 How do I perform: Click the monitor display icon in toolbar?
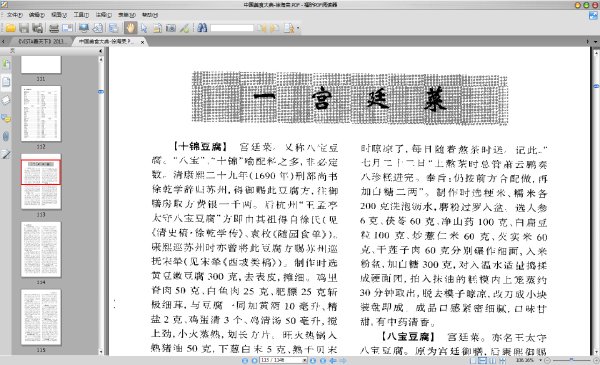coord(83,28)
